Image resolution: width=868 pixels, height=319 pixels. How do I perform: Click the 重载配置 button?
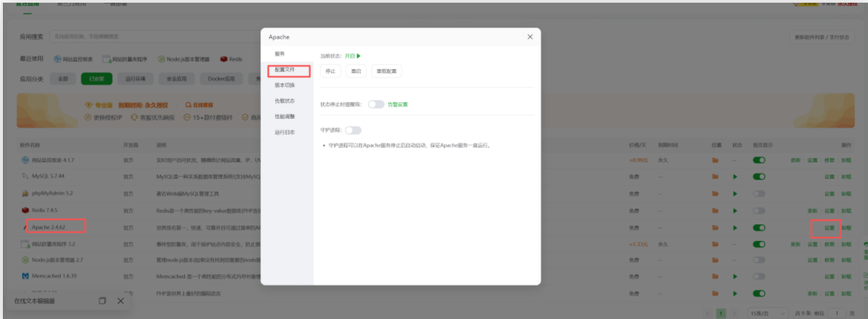387,71
